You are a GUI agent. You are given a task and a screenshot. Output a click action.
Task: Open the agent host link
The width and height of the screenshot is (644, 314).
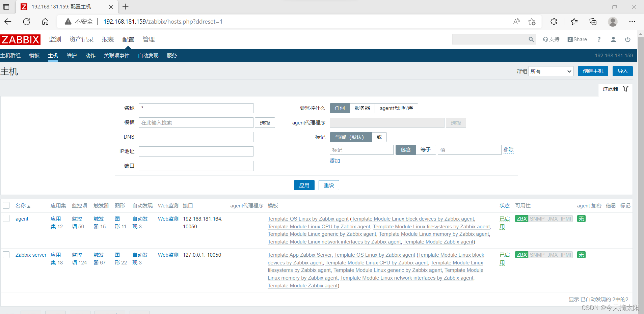click(x=22, y=219)
